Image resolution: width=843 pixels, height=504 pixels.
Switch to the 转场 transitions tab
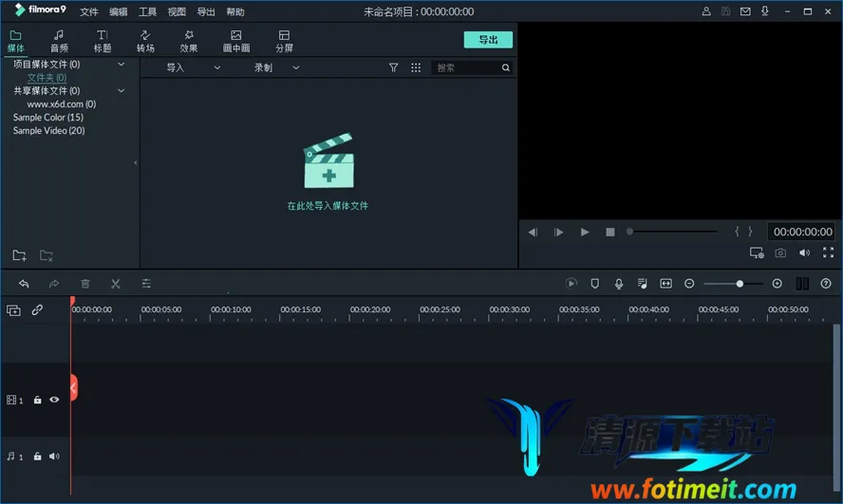pyautogui.click(x=145, y=41)
